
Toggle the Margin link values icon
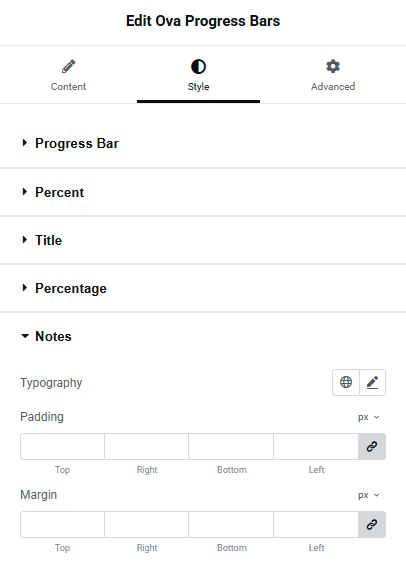372,524
